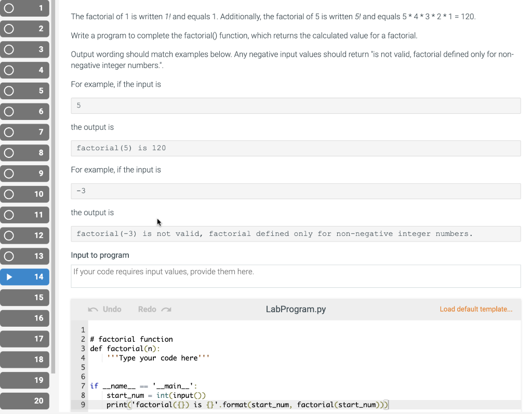This screenshot has height=414, width=532.
Task: Click line 8 start_num assignment
Action: tap(156, 396)
